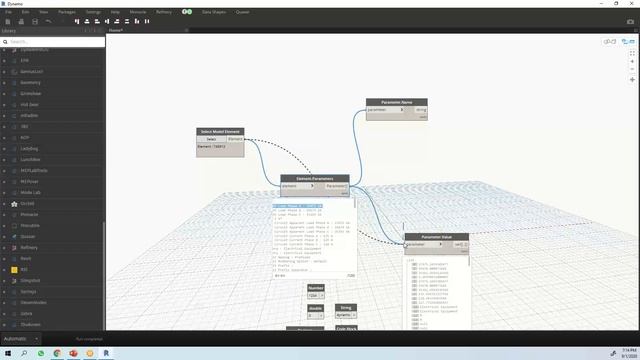Viewport: 640px width, 360px height.
Task: Click the New file toolbar icon
Action: pyautogui.click(x=8, y=22)
